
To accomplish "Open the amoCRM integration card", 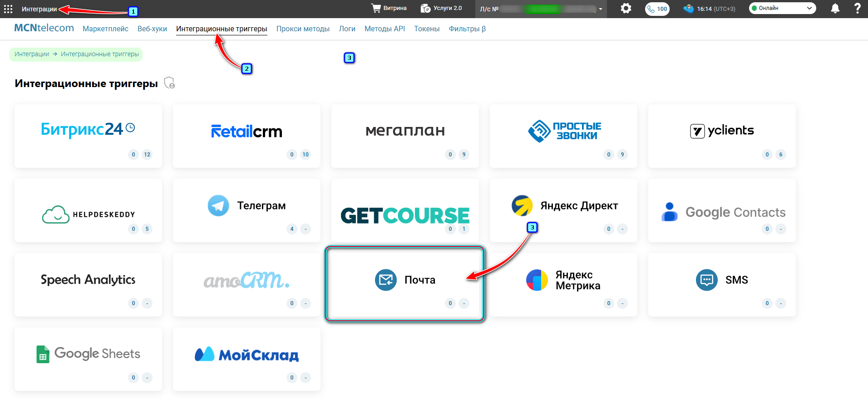I will pos(247,285).
